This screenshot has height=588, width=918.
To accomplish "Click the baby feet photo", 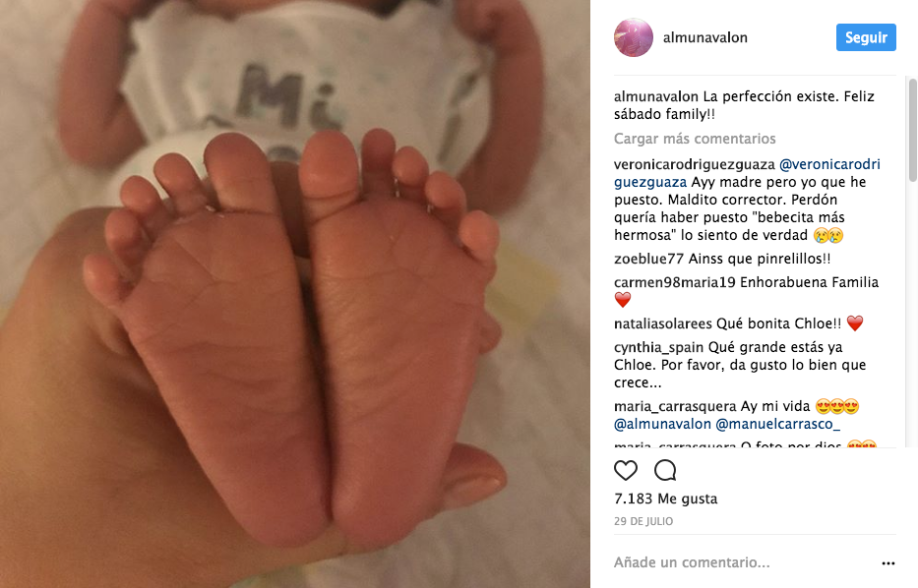I will click(x=295, y=294).
